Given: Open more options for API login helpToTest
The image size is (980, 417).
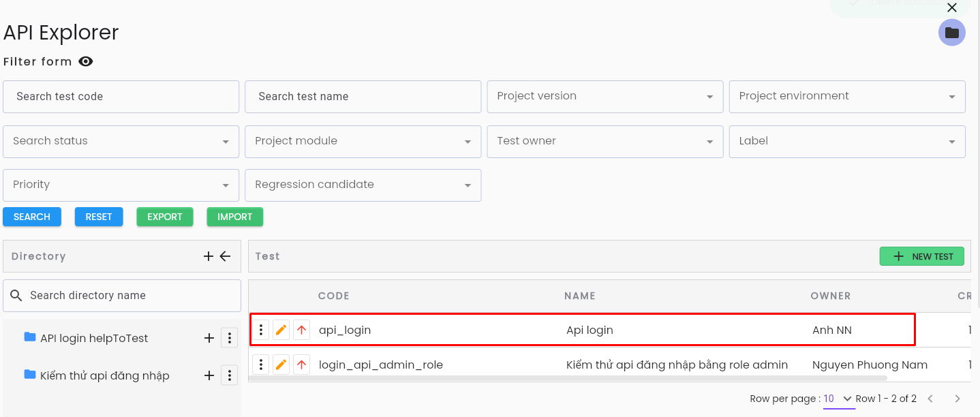Looking at the screenshot, I should [x=230, y=338].
